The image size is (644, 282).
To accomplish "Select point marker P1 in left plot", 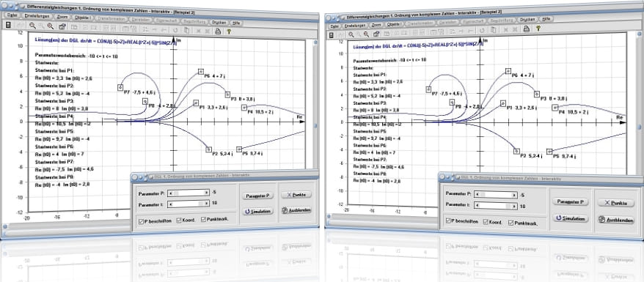I will click(x=196, y=103).
